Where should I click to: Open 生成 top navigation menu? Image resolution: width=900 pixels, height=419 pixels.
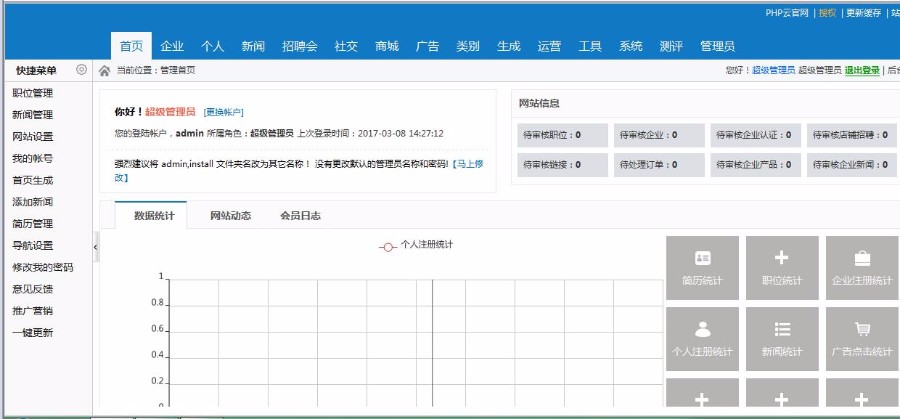(x=509, y=46)
